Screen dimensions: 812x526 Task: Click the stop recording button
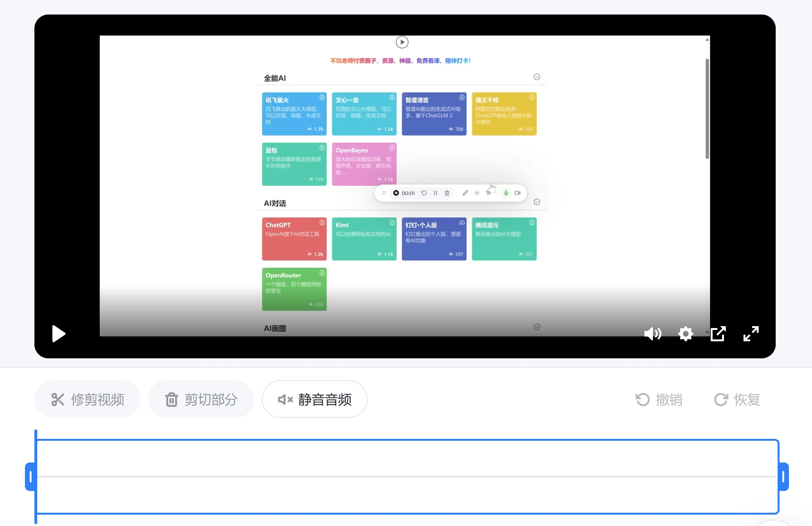(396, 193)
